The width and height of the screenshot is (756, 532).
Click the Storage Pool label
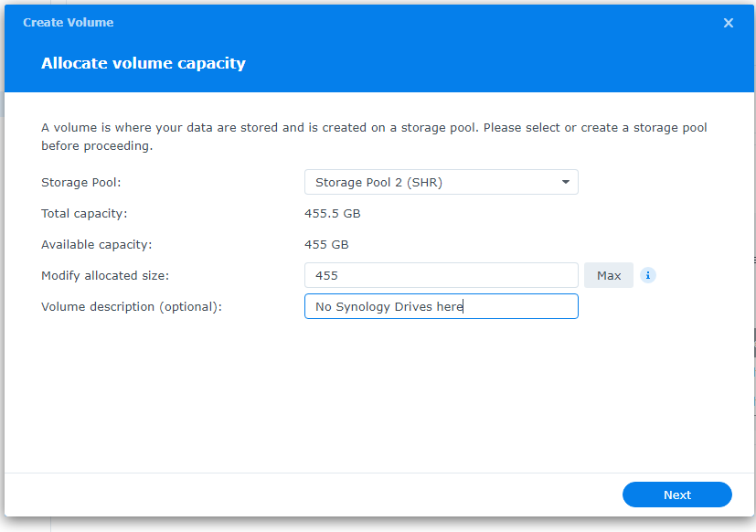pos(81,182)
